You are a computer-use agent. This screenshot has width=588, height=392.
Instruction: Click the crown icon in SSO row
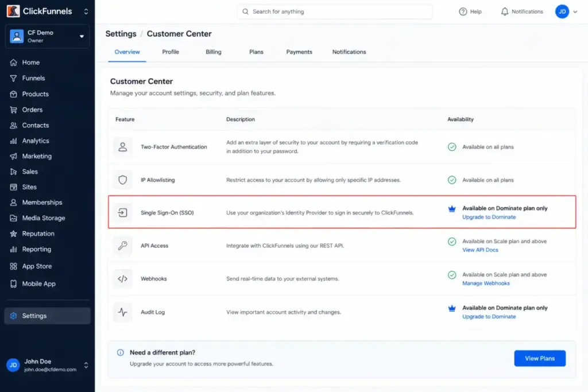452,209
